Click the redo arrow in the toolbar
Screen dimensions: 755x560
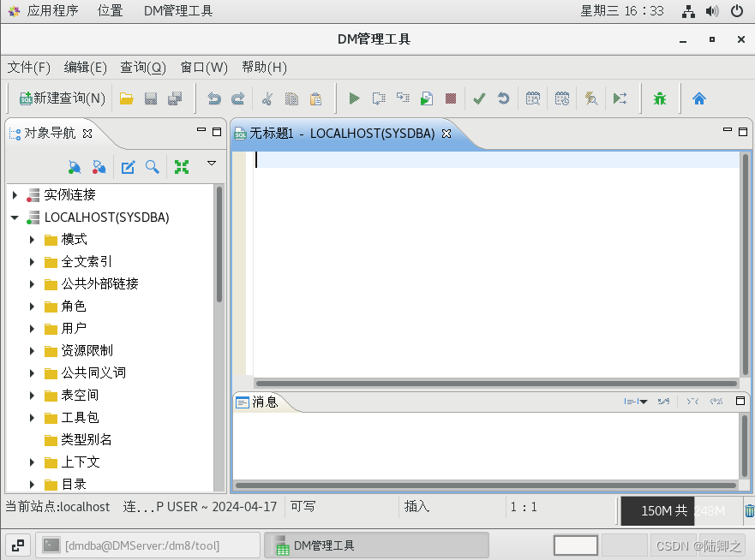[238, 98]
